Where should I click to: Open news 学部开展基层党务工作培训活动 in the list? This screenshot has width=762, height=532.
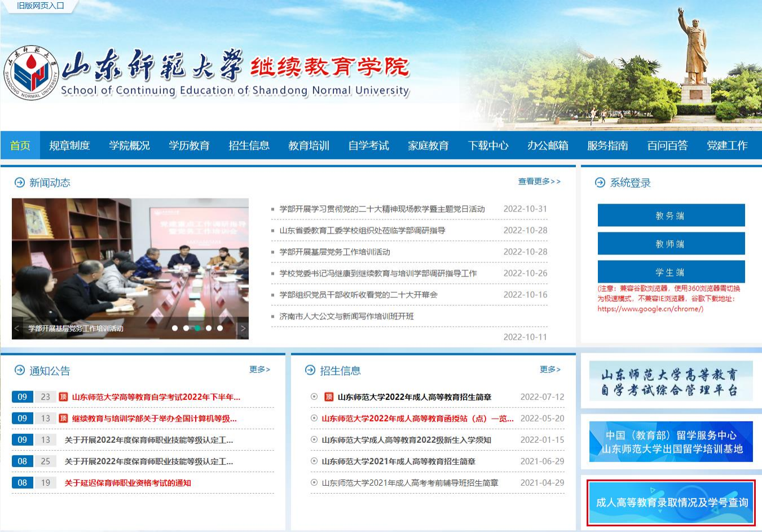334,252
